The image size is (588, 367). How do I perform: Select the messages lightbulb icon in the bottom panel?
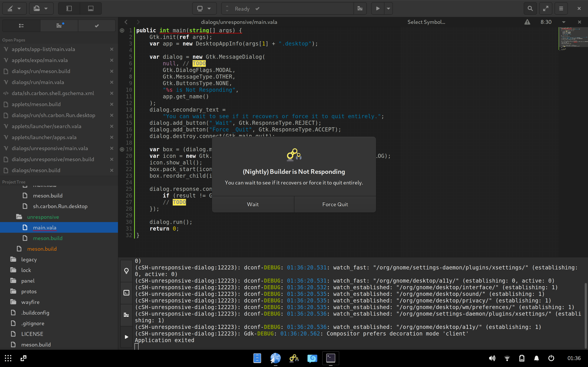tap(126, 271)
